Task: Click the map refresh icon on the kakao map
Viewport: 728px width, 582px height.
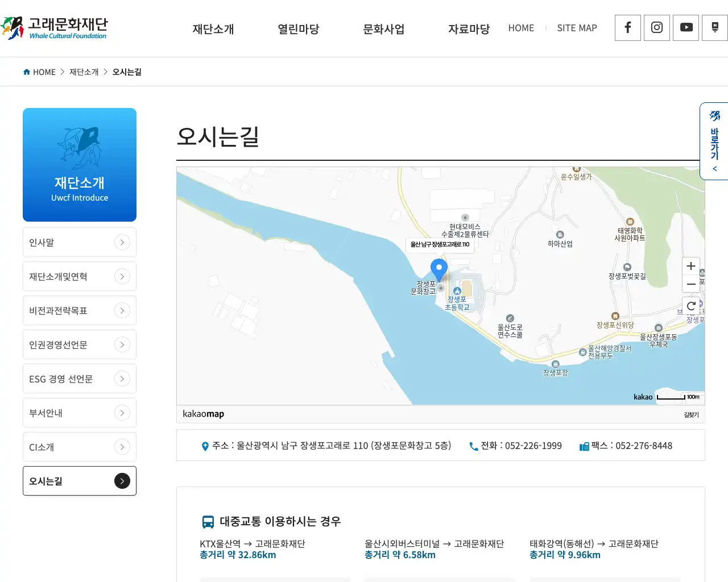Action: (691, 305)
